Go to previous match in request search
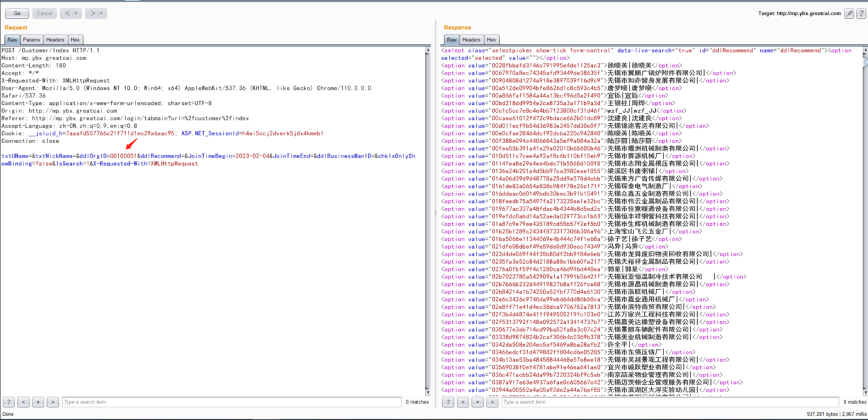This screenshot has width=868, height=420. (x=23, y=402)
